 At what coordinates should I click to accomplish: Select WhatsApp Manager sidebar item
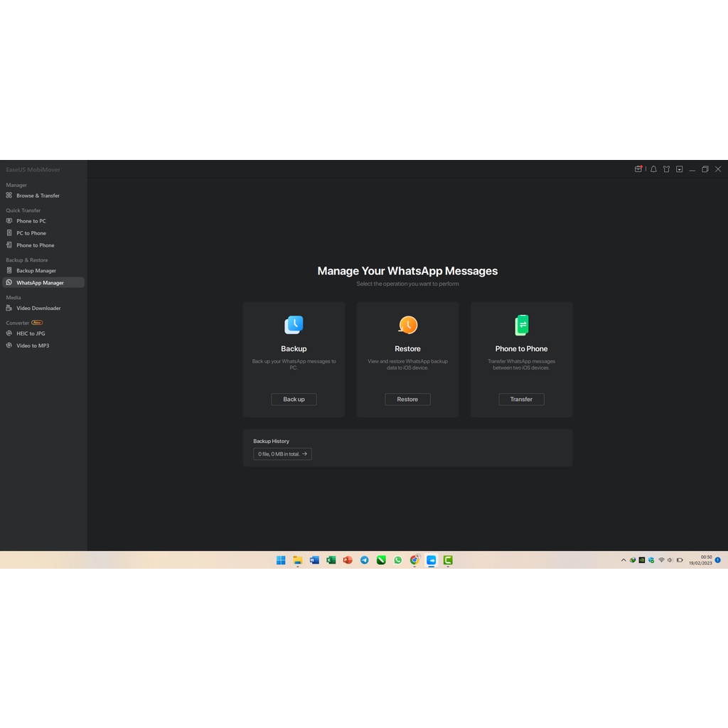(40, 283)
